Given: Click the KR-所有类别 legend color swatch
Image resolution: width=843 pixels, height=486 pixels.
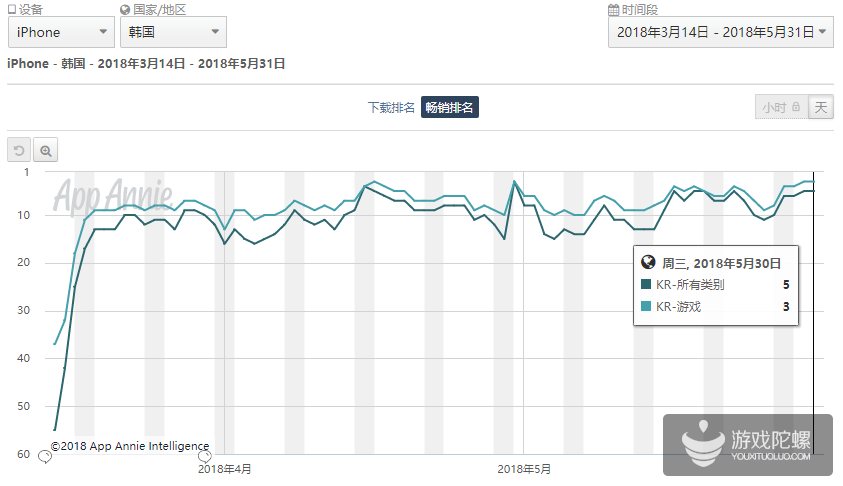Looking at the screenshot, I should (646, 285).
